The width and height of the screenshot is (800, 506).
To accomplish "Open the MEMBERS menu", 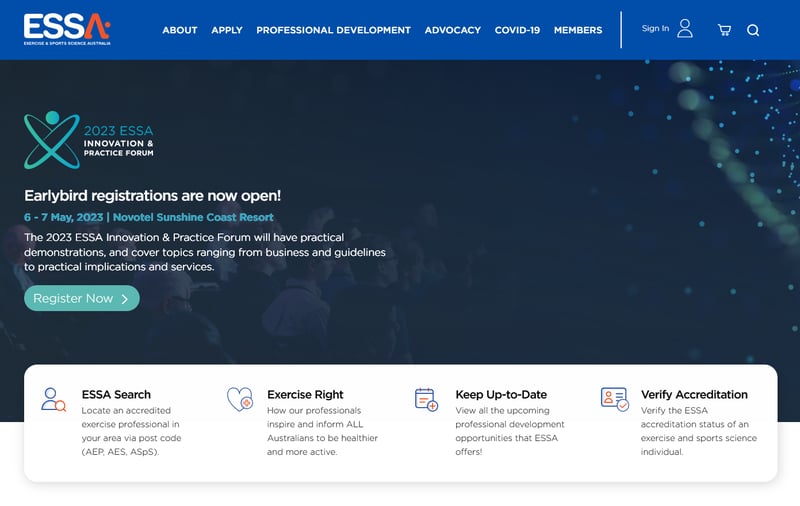I will pos(578,30).
